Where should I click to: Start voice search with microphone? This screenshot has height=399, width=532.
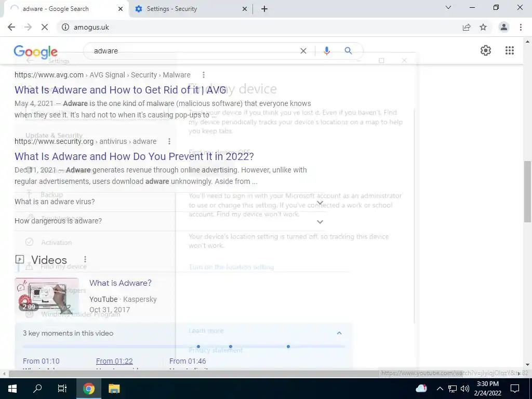[326, 51]
